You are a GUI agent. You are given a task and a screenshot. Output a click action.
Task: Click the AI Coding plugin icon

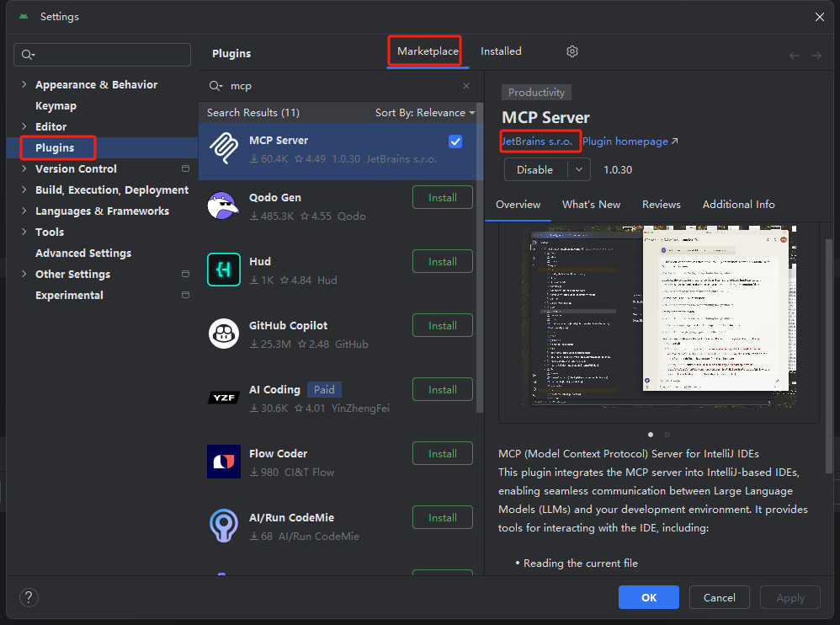[223, 398]
